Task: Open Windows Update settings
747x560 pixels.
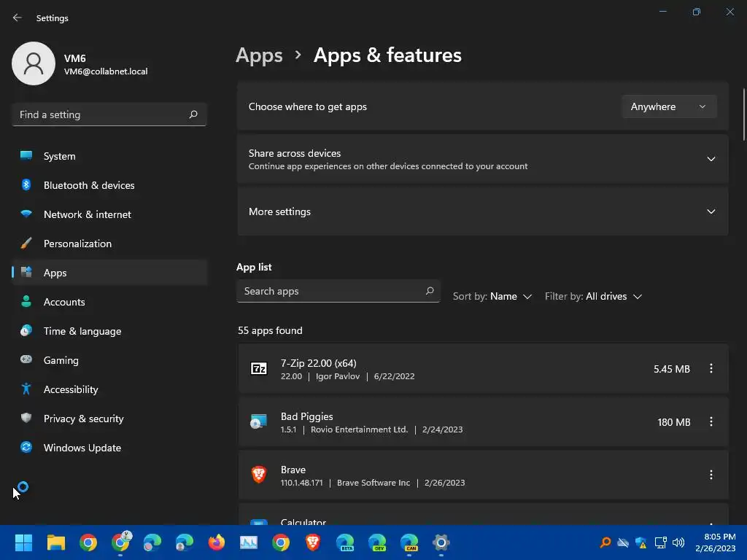Action: [109, 448]
